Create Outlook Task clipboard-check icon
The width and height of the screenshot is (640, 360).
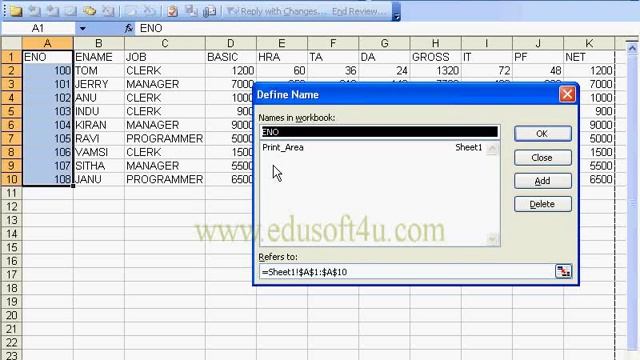click(x=172, y=11)
